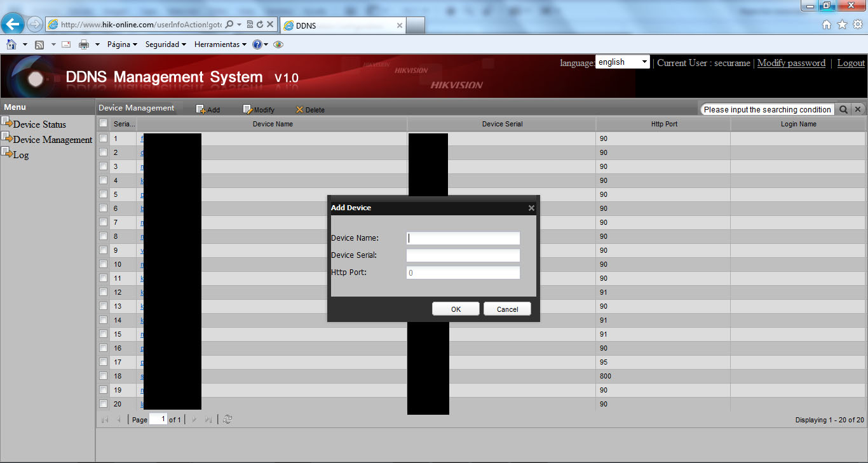Go to first page in pager

pyautogui.click(x=105, y=419)
